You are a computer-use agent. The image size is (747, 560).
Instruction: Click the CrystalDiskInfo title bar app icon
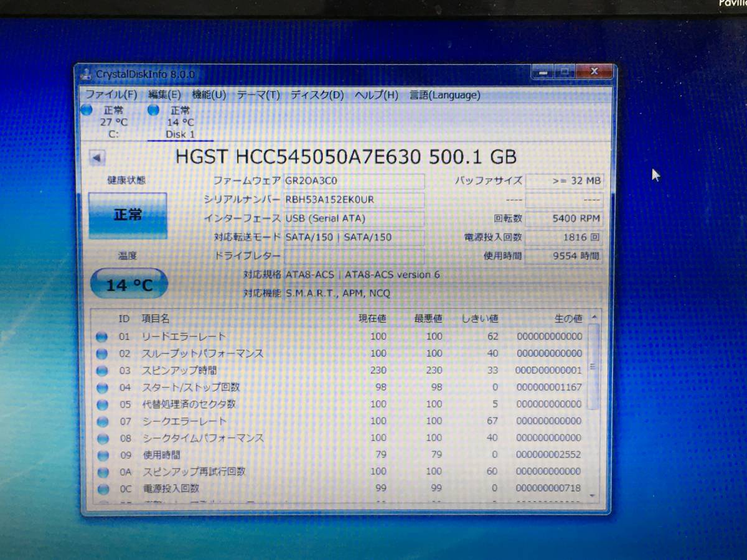(87, 74)
